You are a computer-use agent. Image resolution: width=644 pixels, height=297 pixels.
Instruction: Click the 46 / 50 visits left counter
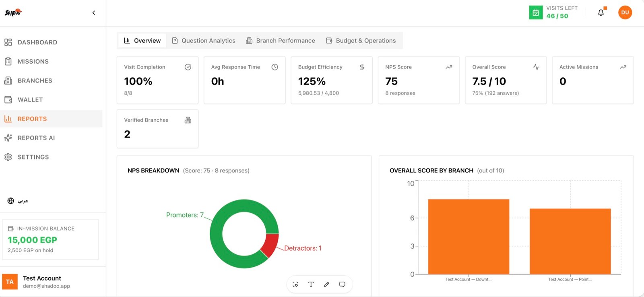(557, 16)
